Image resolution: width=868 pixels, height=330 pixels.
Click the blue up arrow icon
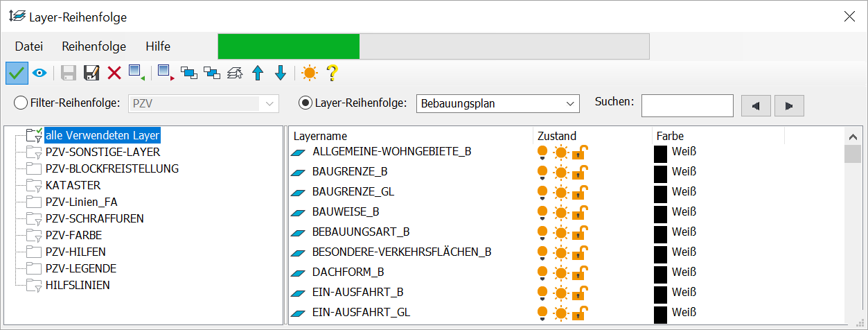258,72
